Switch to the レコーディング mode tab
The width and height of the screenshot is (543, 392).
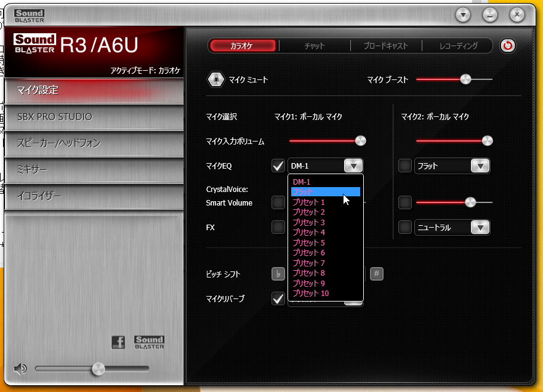click(x=458, y=46)
